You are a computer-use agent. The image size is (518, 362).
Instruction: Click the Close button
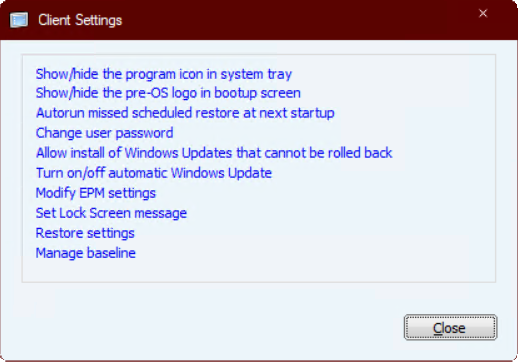point(450,328)
